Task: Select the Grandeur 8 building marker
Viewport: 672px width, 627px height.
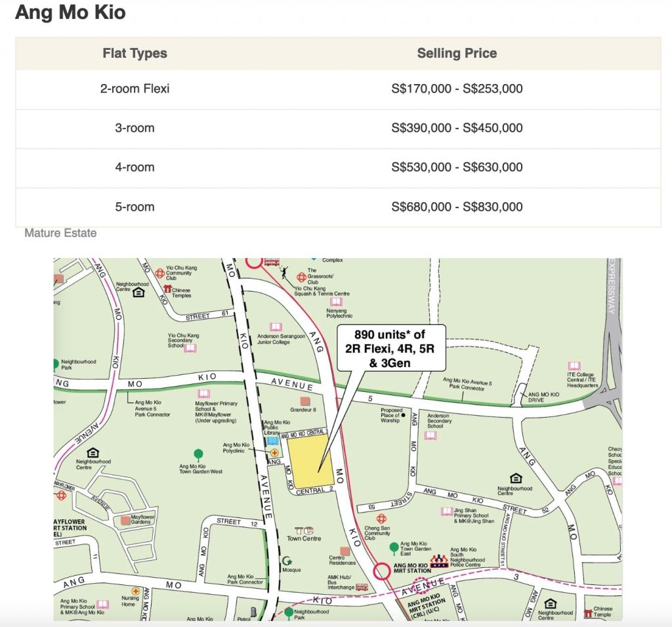Action: (304, 400)
